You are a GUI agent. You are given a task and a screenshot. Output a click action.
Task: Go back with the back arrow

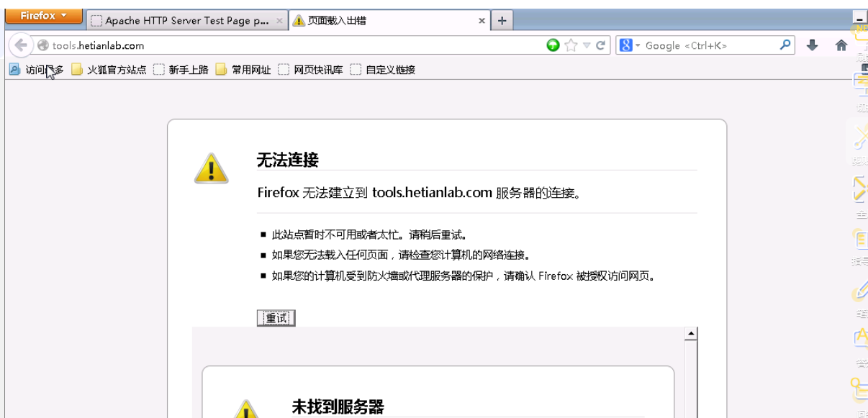tap(21, 45)
